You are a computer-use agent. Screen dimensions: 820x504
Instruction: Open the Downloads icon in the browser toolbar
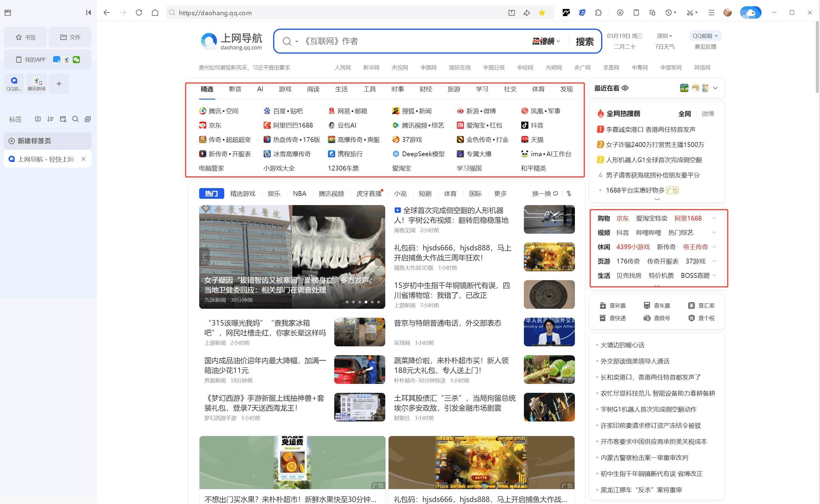point(620,12)
